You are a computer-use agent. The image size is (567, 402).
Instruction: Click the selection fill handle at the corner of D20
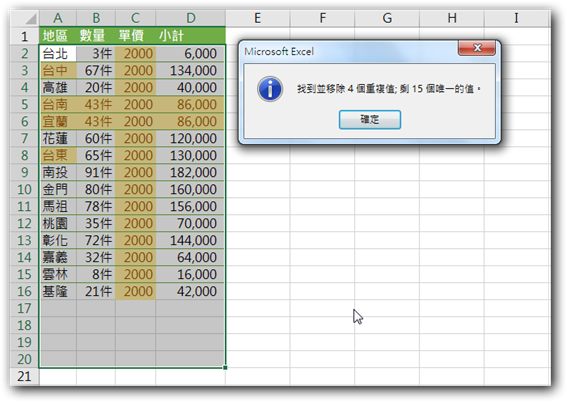(x=225, y=367)
